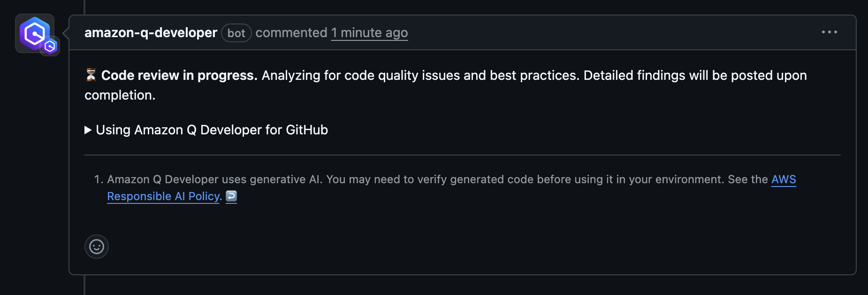Viewport: 868px width, 295px height.
Task: Expand the disclosure triangle for Using Amazon Q
Action: [x=88, y=130]
